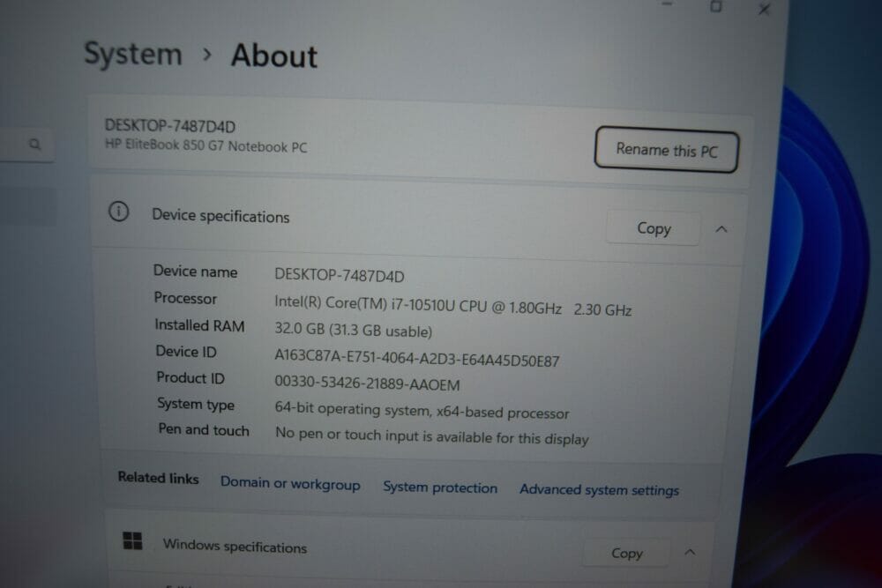The height and width of the screenshot is (588, 882).
Task: Click the Related links label
Action: [x=158, y=478]
